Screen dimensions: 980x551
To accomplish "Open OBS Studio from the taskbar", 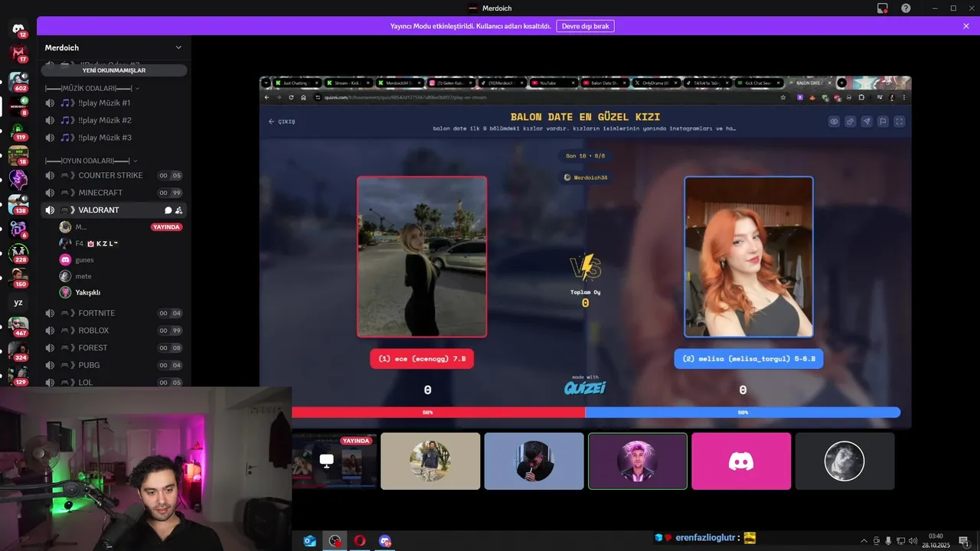I will click(x=335, y=541).
